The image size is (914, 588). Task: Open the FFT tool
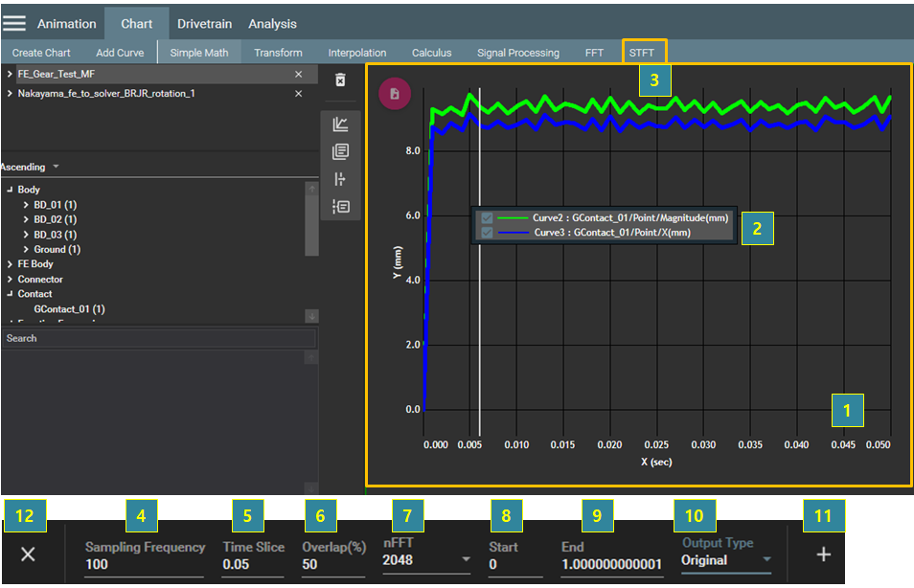coord(594,53)
